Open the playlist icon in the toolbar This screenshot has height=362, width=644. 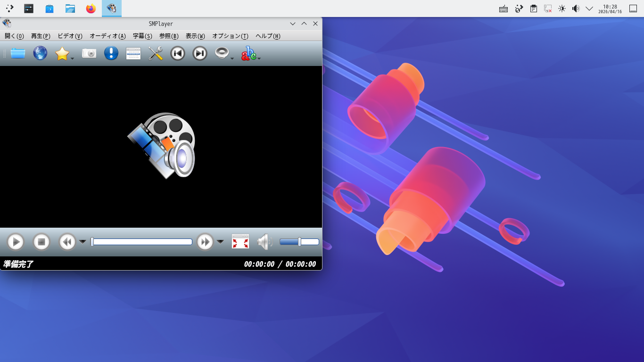pos(133,53)
